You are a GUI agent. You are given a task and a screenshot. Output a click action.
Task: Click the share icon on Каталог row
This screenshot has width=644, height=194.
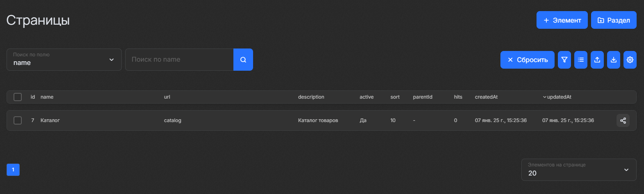click(x=623, y=120)
